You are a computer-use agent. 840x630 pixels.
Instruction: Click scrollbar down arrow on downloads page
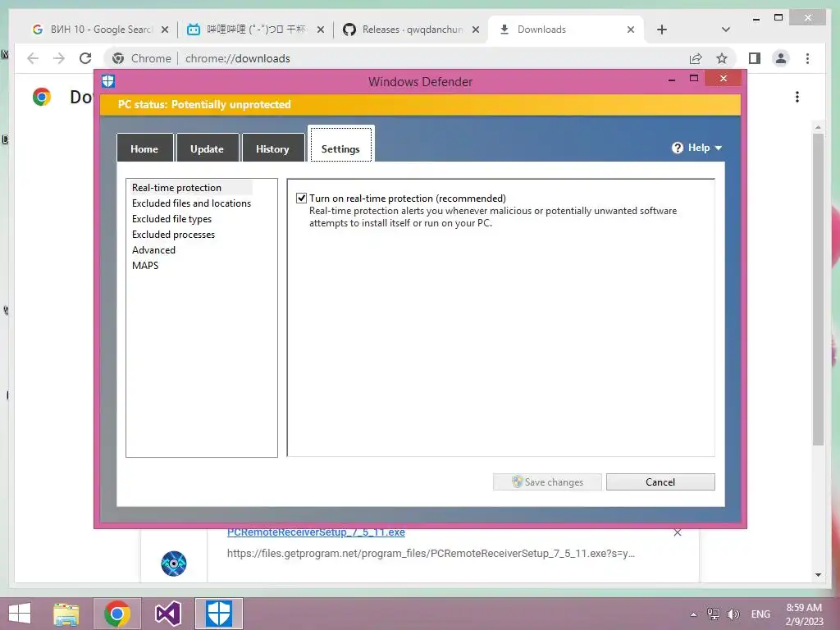pyautogui.click(x=818, y=574)
